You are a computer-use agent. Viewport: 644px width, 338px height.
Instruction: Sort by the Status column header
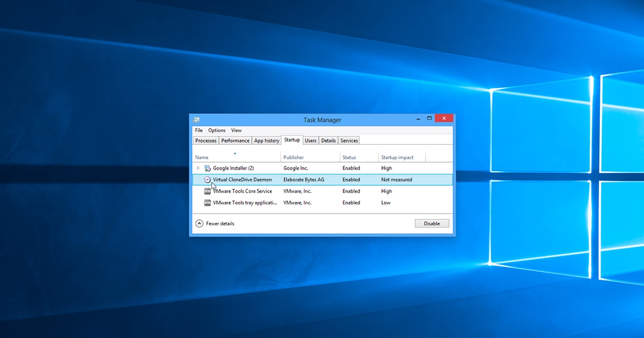click(x=359, y=157)
